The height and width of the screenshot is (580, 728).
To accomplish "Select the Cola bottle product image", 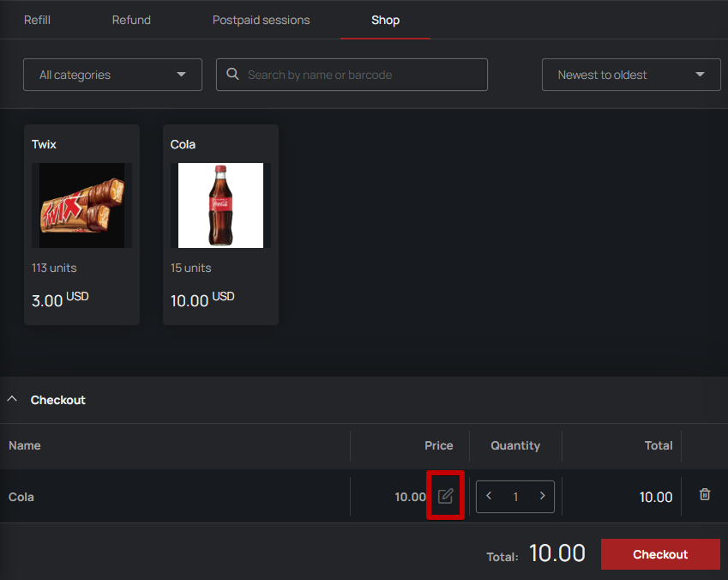I will pyautogui.click(x=220, y=205).
